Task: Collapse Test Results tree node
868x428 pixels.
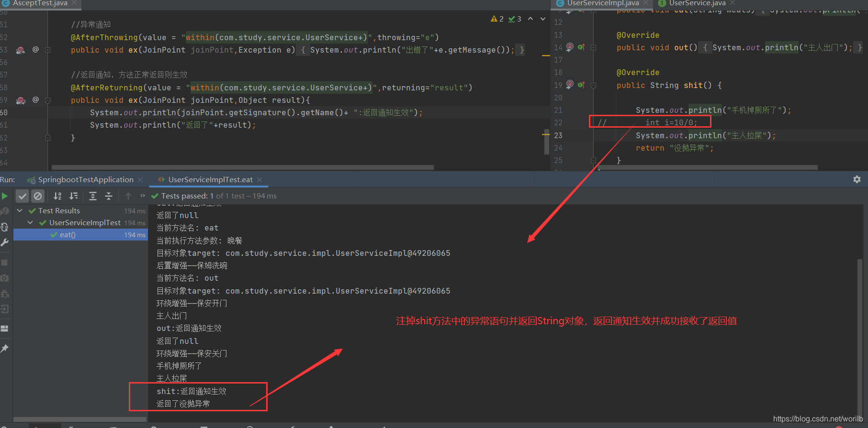Action: (20, 210)
